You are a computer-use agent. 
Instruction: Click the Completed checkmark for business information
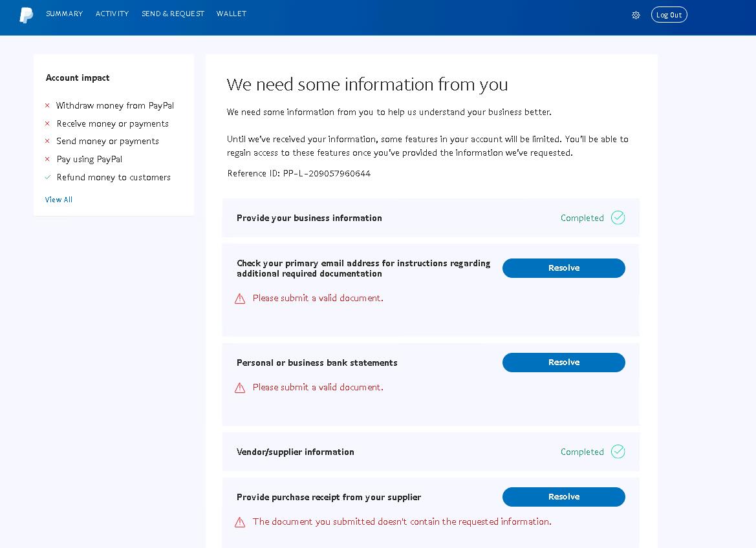pos(618,218)
